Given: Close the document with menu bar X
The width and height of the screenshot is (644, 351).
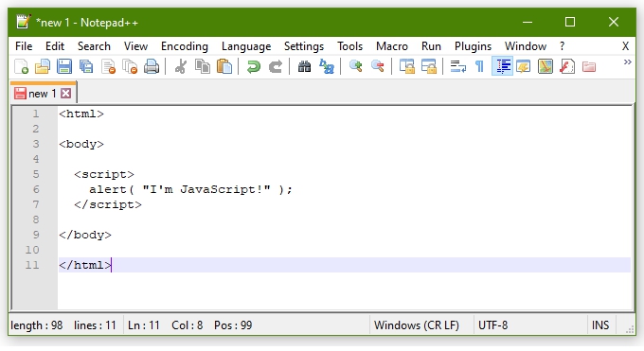Looking at the screenshot, I should tap(625, 46).
